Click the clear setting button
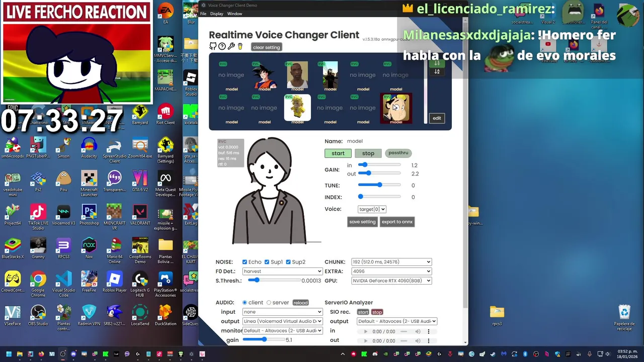644x362 pixels. click(266, 47)
